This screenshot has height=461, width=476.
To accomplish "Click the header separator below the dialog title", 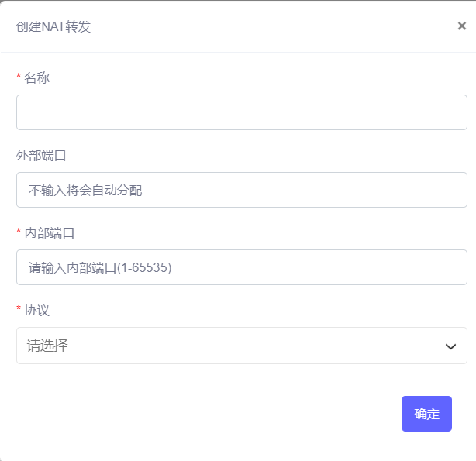I will pyautogui.click(x=238, y=52).
